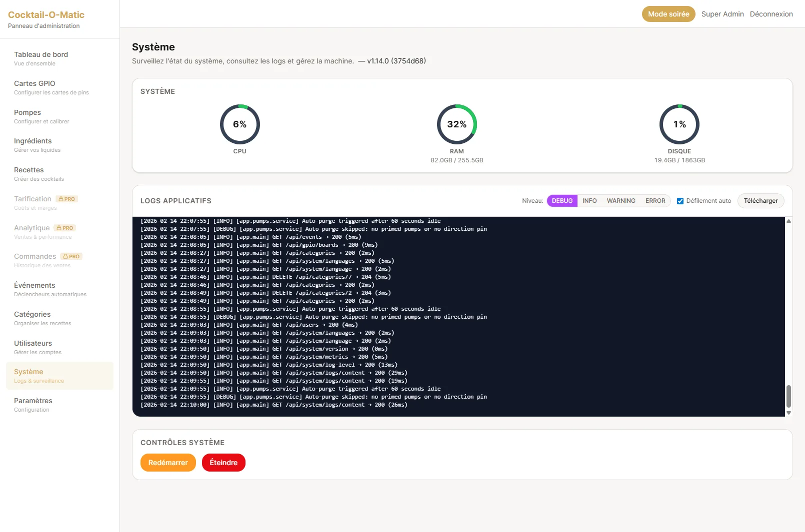Click log line GET /api/gpio/boards
Screen dimensions: 805x532
tap(259, 245)
